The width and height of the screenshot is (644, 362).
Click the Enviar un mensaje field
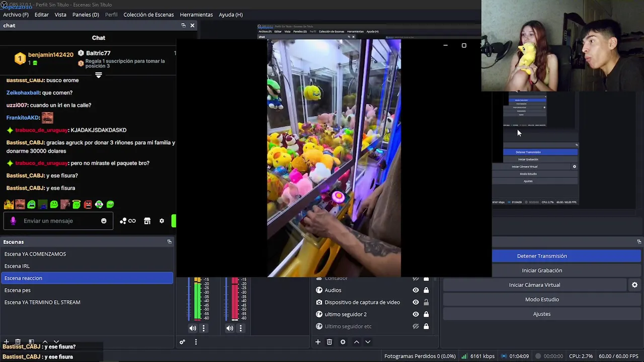coord(58,221)
